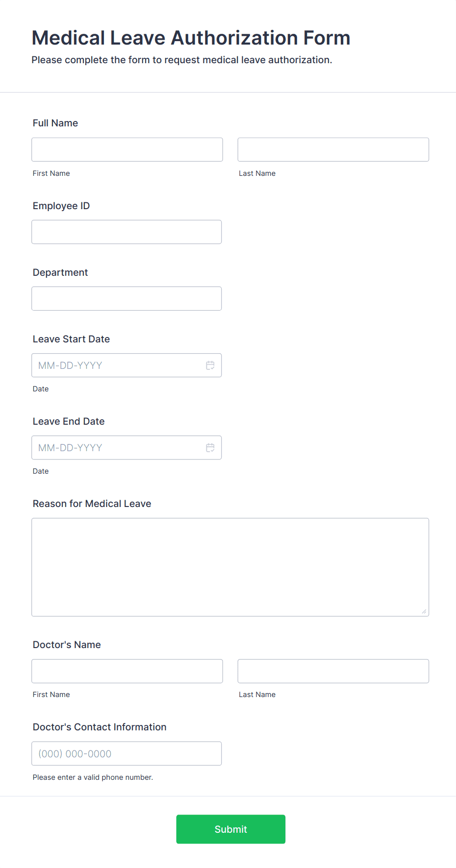Select the Doctor's First Name field
The image size is (456, 868).
127,671
